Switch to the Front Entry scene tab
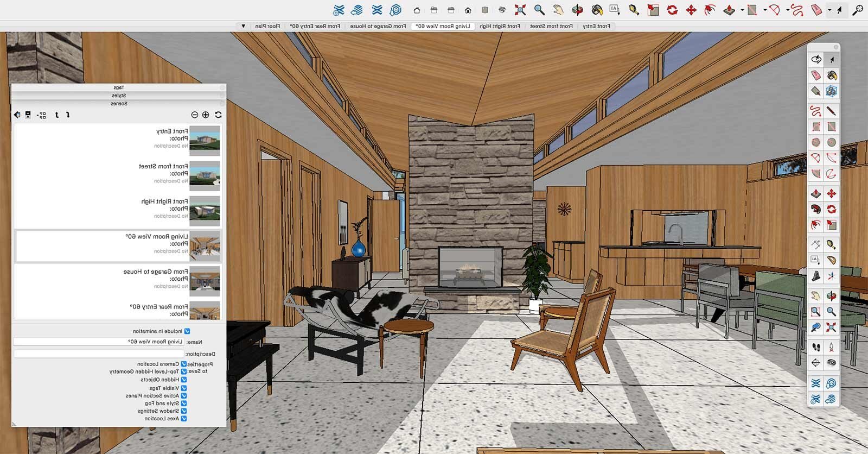868x454 pixels. 596,26
